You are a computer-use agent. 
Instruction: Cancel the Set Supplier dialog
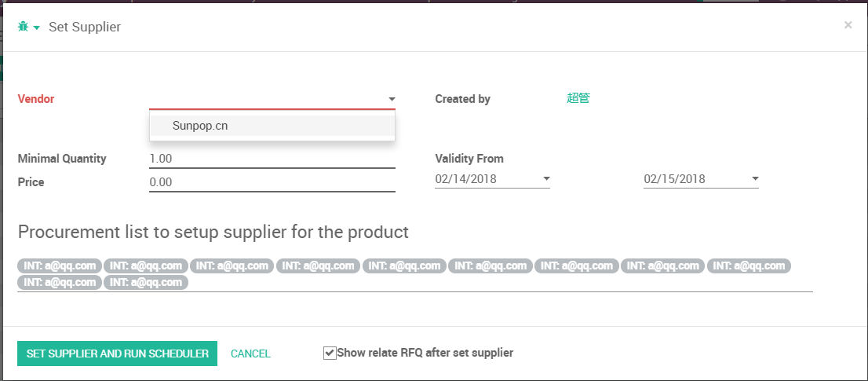pos(250,354)
